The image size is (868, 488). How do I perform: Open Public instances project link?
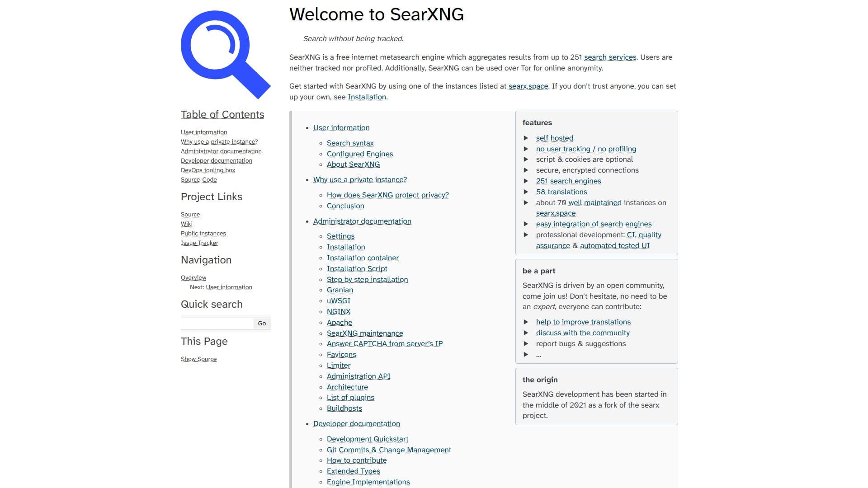[203, 234]
